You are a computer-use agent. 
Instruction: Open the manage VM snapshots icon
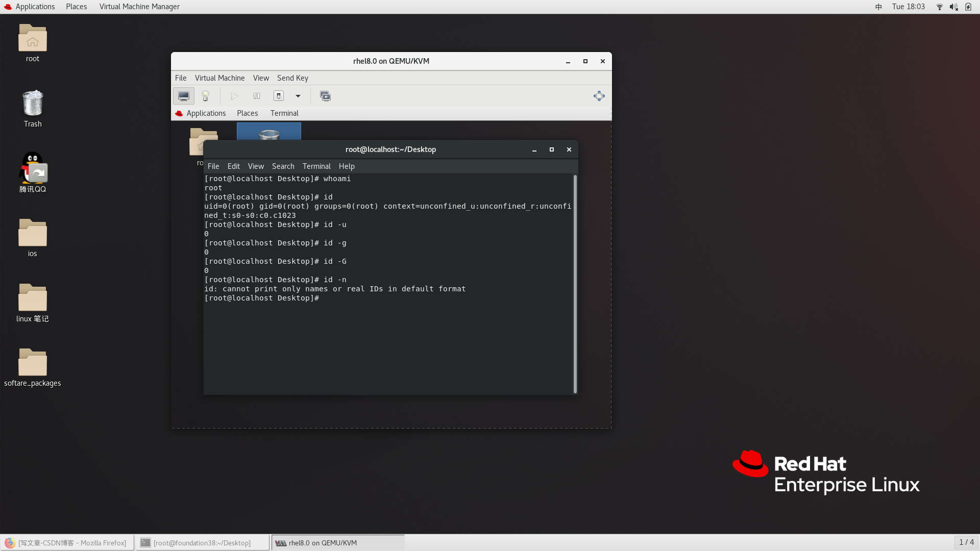(x=325, y=96)
